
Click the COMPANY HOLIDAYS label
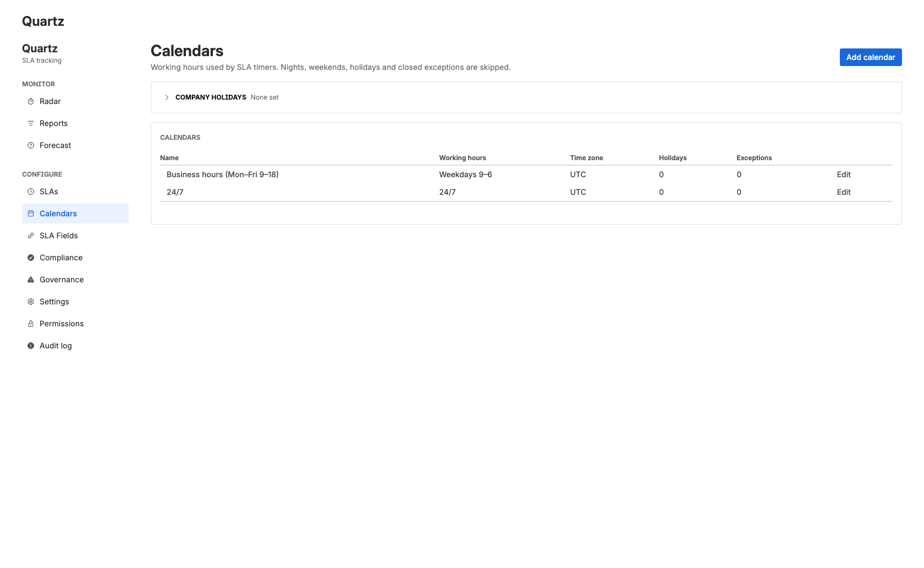point(211,97)
